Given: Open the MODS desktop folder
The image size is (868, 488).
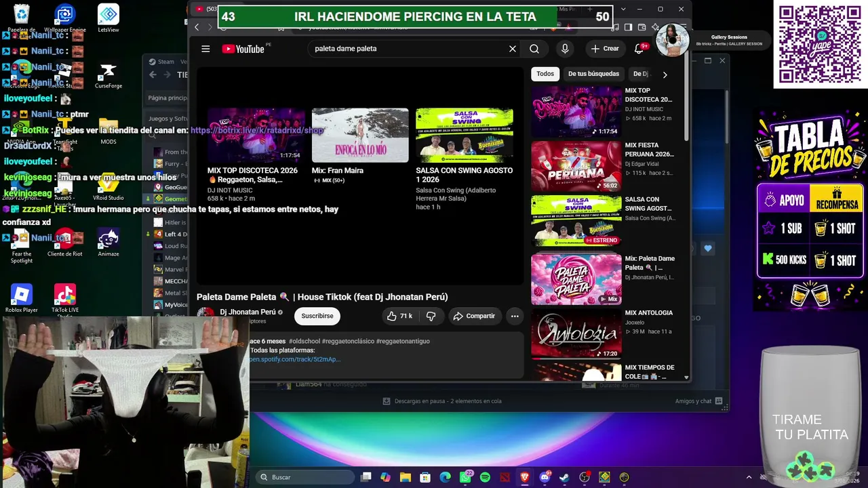Looking at the screenshot, I should (108, 130).
